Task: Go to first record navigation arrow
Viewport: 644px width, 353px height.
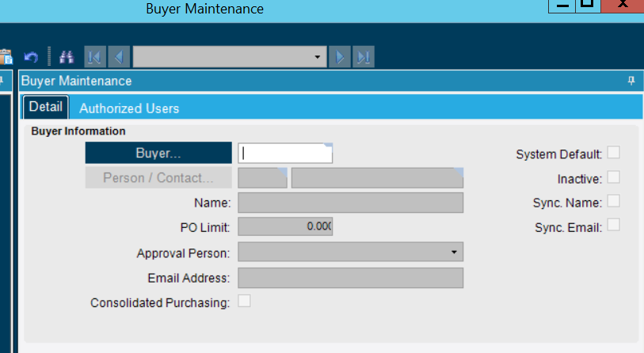Action: click(x=95, y=57)
